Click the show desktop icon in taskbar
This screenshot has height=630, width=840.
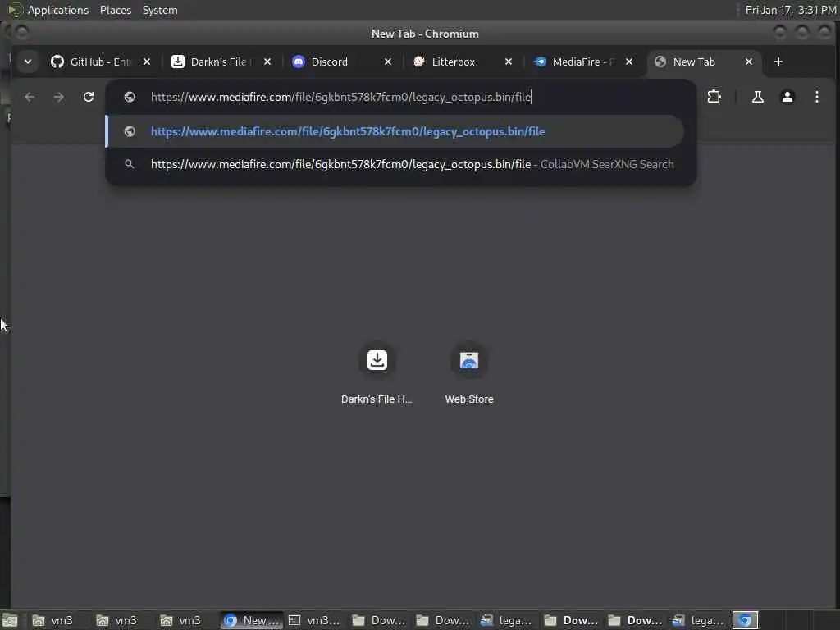10,620
